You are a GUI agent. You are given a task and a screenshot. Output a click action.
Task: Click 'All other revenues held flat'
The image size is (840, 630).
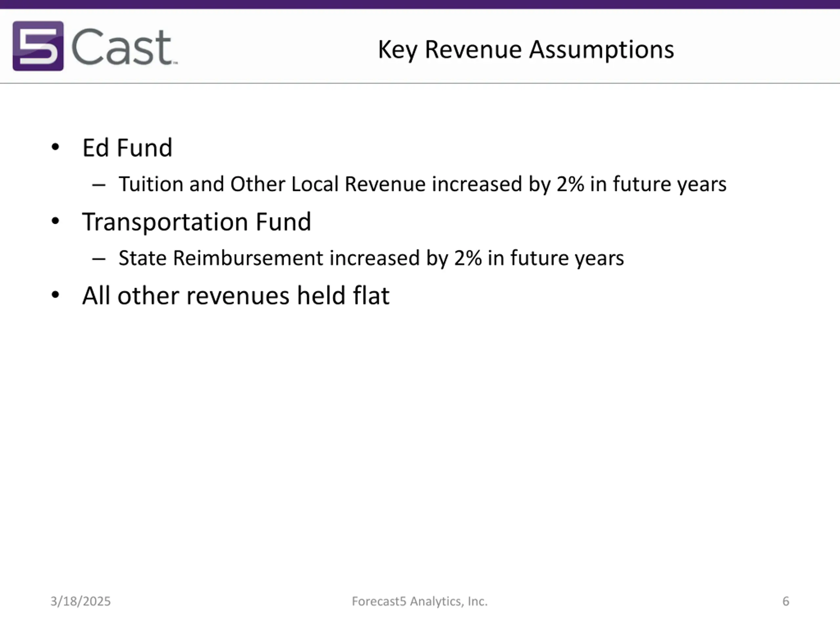(236, 295)
